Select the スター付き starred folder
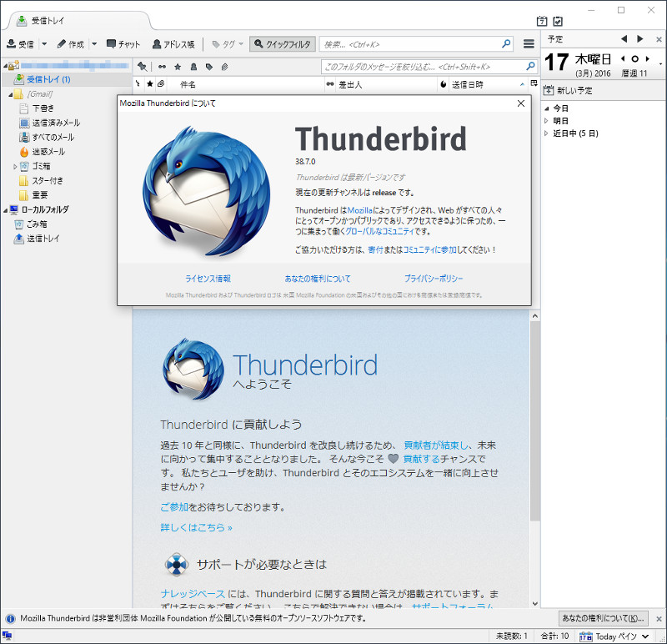667x644 pixels. 48,180
